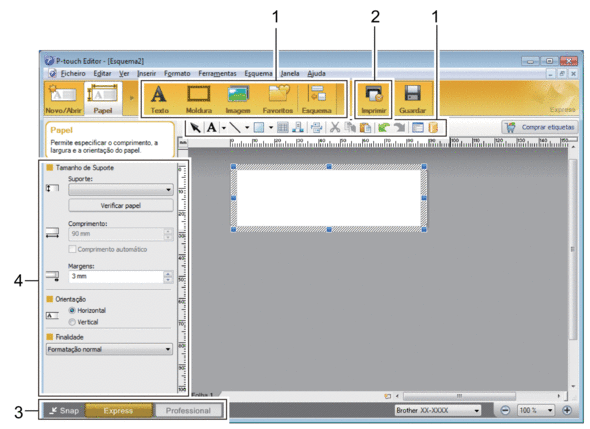The height and width of the screenshot is (429, 590).
Task: Insert an image with Imagem icon
Action: point(238,94)
